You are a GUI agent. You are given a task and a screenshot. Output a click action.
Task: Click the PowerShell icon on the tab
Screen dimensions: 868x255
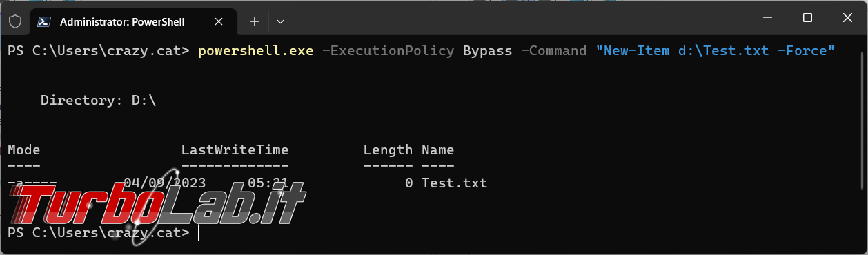tap(43, 21)
